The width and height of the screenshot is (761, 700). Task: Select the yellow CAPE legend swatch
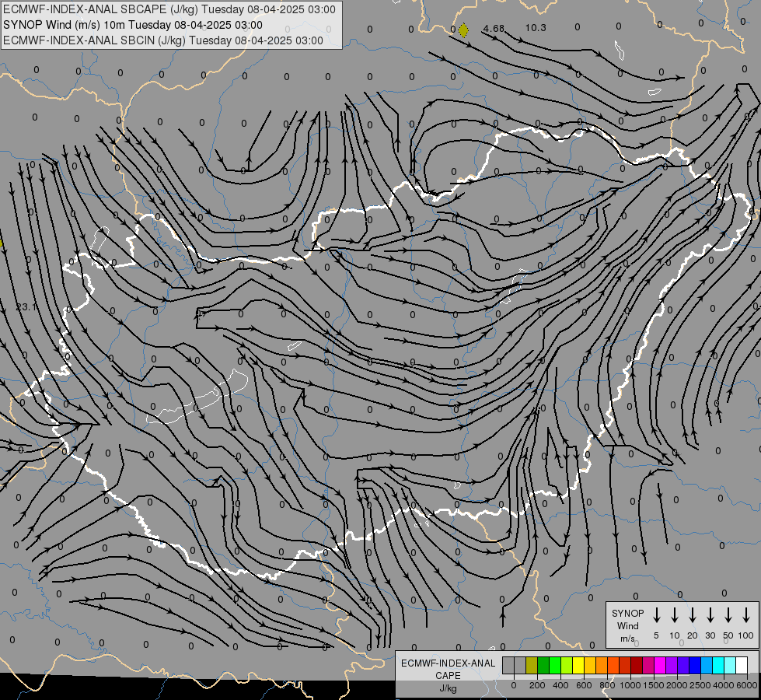(x=578, y=665)
